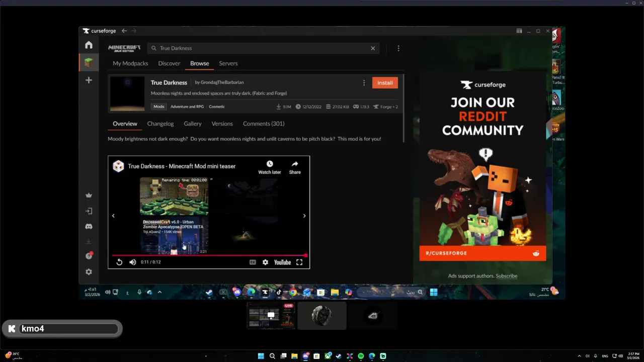
Task: Click the video title True Darkness mini teaser
Action: point(182,166)
